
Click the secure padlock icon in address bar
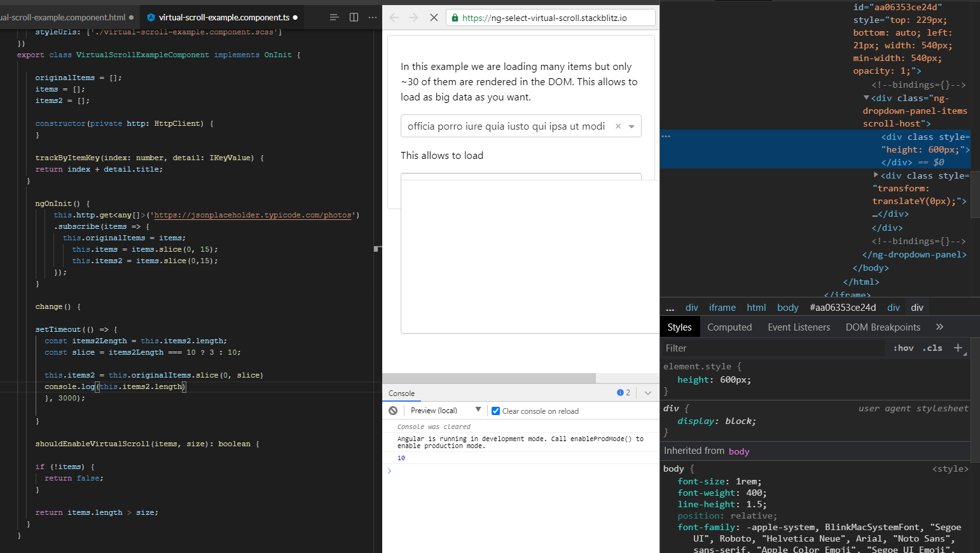click(455, 17)
